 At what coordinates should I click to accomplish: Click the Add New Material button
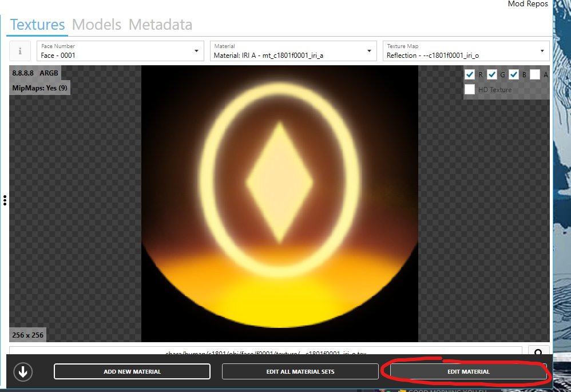(x=132, y=371)
